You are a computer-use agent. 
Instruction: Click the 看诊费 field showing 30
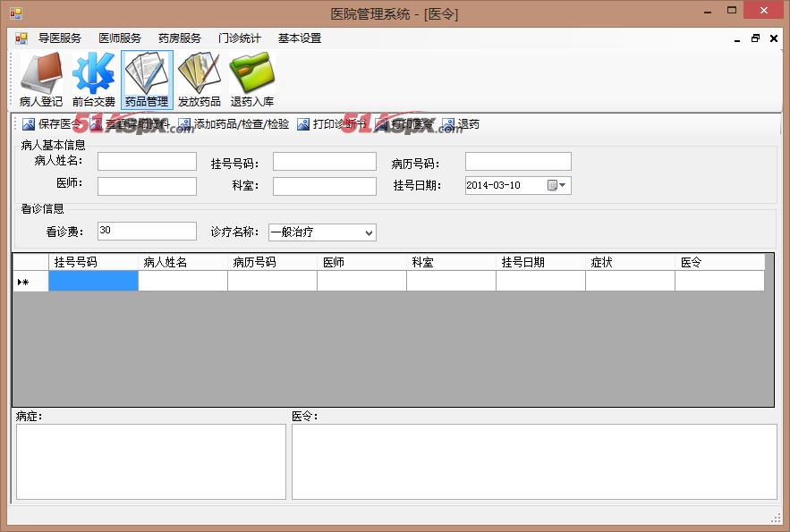click(147, 231)
